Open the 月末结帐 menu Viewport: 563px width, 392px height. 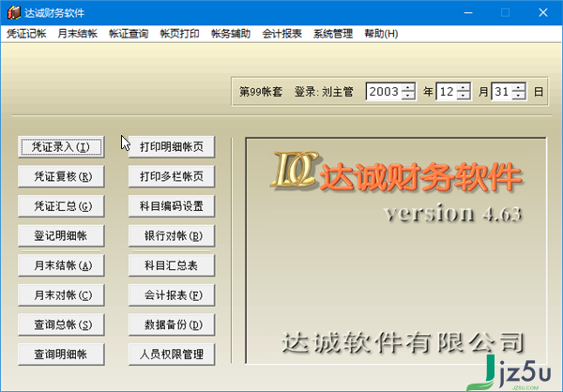click(x=77, y=34)
